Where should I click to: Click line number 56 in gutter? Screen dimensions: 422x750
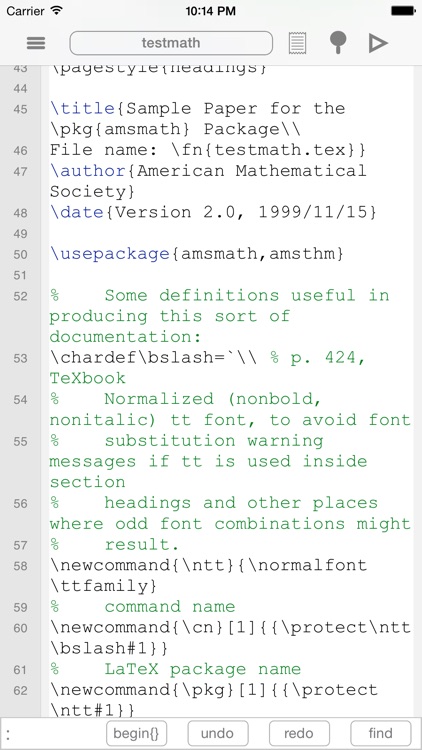tap(20, 504)
